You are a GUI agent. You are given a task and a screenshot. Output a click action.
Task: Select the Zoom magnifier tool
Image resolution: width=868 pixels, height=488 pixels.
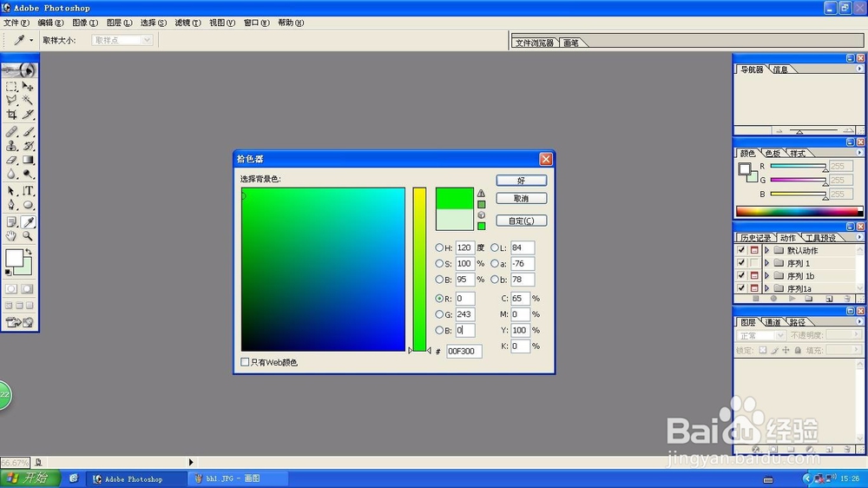(x=28, y=236)
